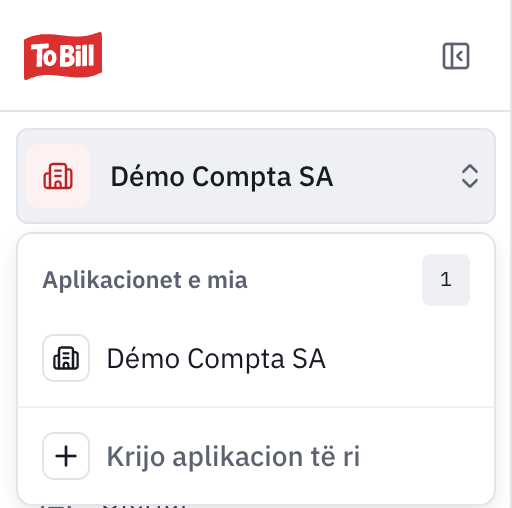The height and width of the screenshot is (508, 512).
Task: Click the plus icon for new application
Action: click(x=66, y=456)
